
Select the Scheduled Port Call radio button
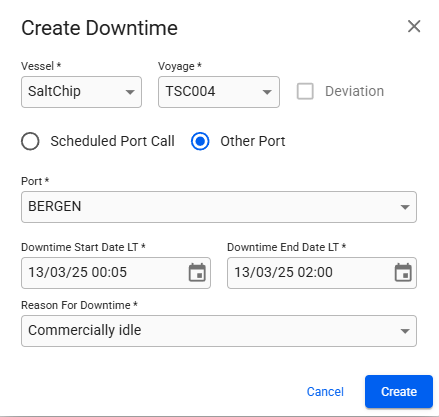point(30,141)
